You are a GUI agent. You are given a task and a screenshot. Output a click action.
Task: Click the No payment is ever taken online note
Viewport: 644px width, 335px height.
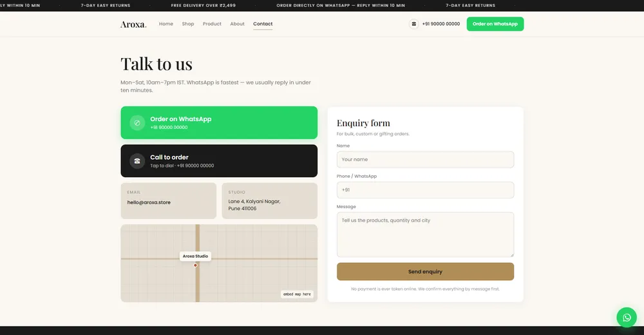tap(425, 289)
